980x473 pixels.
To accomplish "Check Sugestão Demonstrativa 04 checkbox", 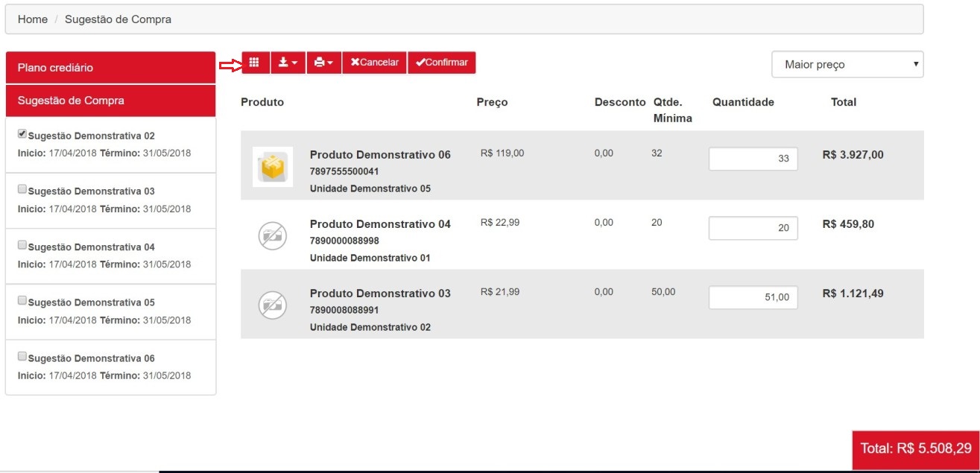I will coord(22,244).
